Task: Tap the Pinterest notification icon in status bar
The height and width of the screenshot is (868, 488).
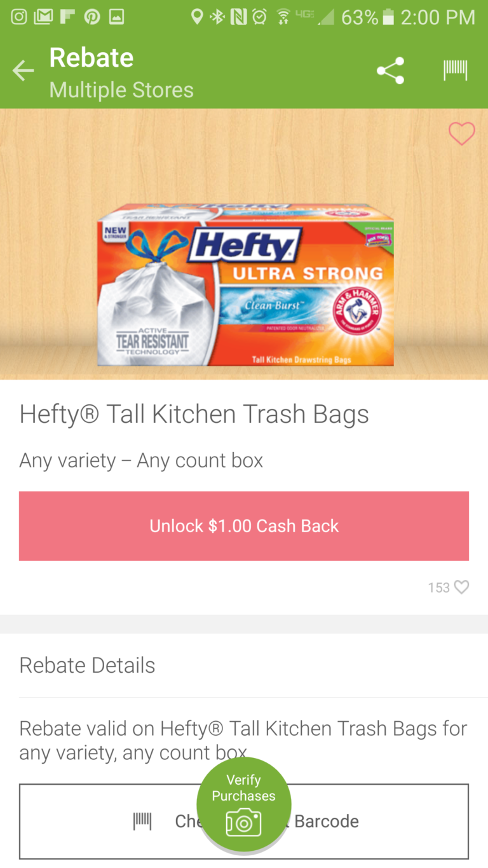Action: 92,17
